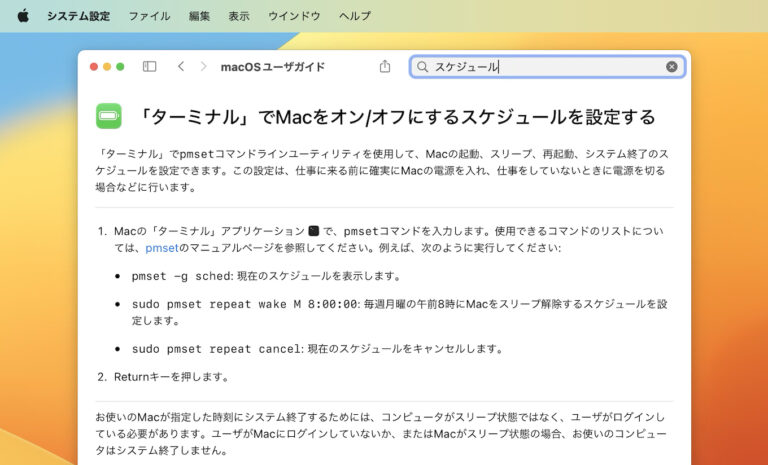Open the 表示 menu
Image resolution: width=768 pixels, height=465 pixels.
coord(239,16)
